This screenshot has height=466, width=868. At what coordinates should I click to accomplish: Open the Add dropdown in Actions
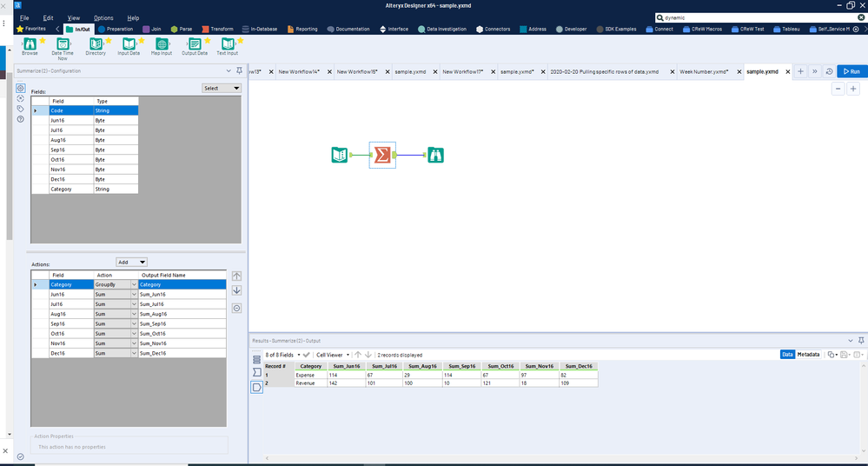(x=131, y=262)
